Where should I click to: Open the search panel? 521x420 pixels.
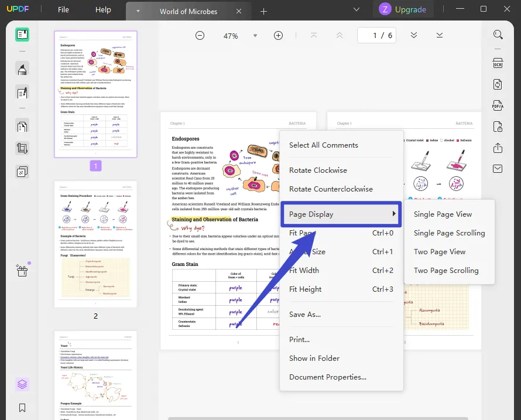click(498, 35)
